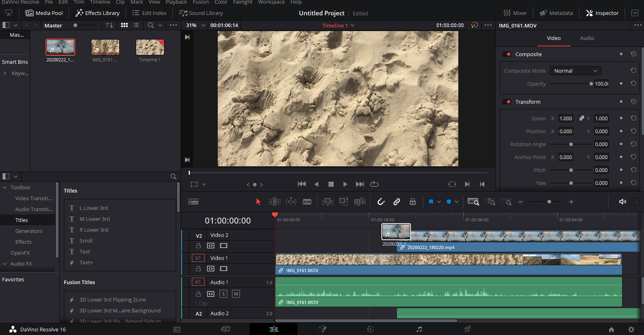Click the Replace Clip icon

360,202
